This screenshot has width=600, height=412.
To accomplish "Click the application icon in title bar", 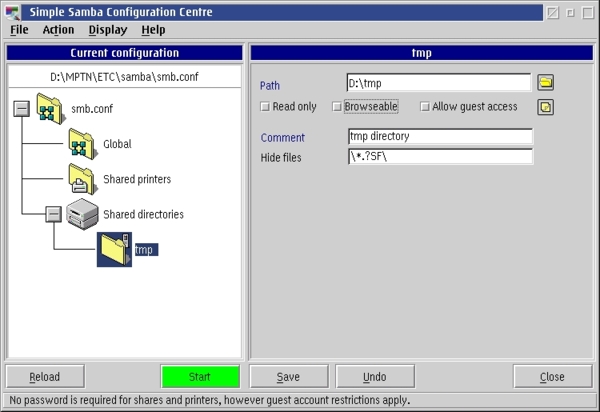I will [x=12, y=12].
